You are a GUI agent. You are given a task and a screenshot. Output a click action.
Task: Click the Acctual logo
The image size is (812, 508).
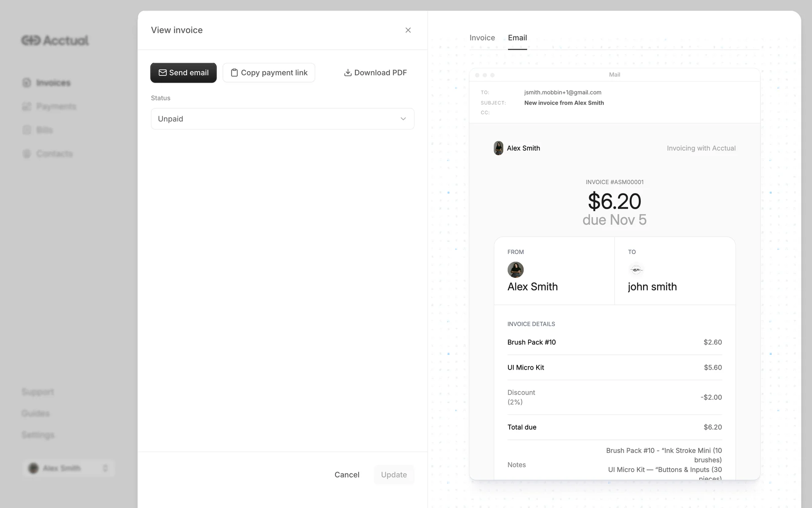click(55, 40)
